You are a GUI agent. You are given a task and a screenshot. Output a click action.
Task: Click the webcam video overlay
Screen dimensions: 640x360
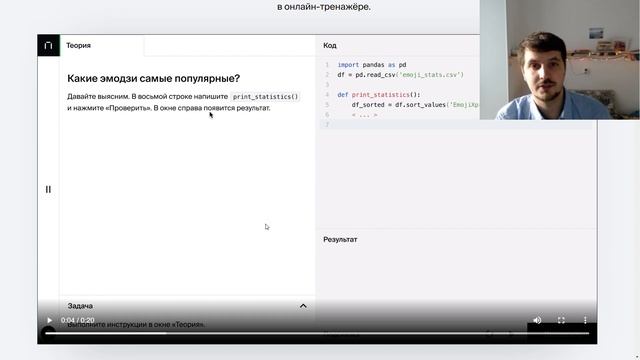560,60
